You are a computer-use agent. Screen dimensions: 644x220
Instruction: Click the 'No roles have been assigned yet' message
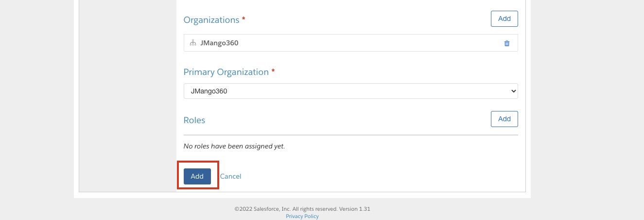click(234, 146)
